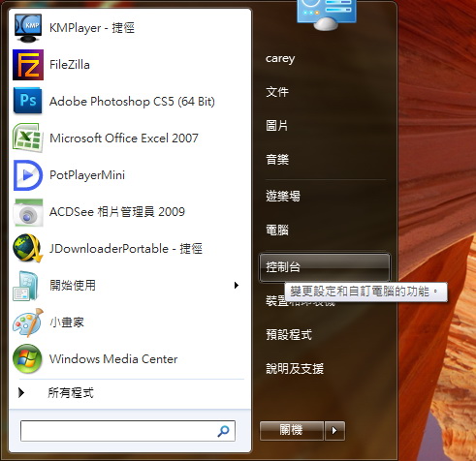Screen dimensions: 476x461
Task: Click the Excel 2007 icon
Action: 28,138
